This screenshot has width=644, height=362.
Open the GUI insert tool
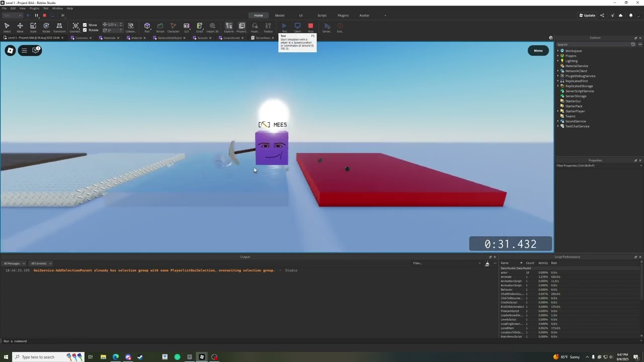(x=186, y=27)
